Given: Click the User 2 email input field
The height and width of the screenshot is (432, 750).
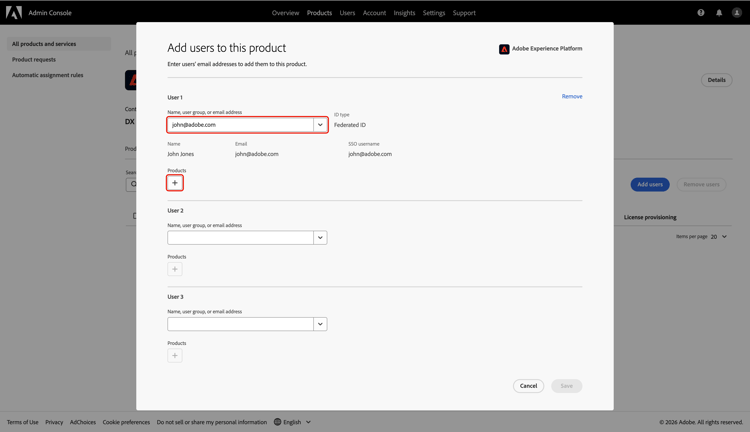Looking at the screenshot, I should pos(240,238).
